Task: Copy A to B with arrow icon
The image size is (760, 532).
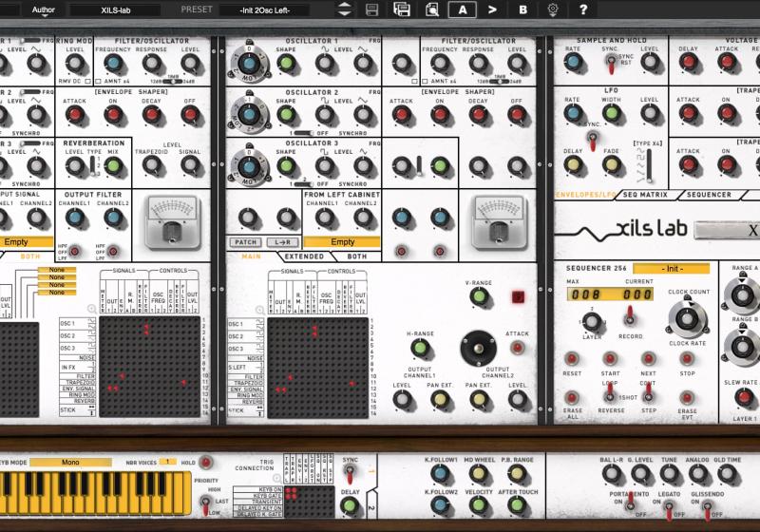Action: tap(492, 9)
